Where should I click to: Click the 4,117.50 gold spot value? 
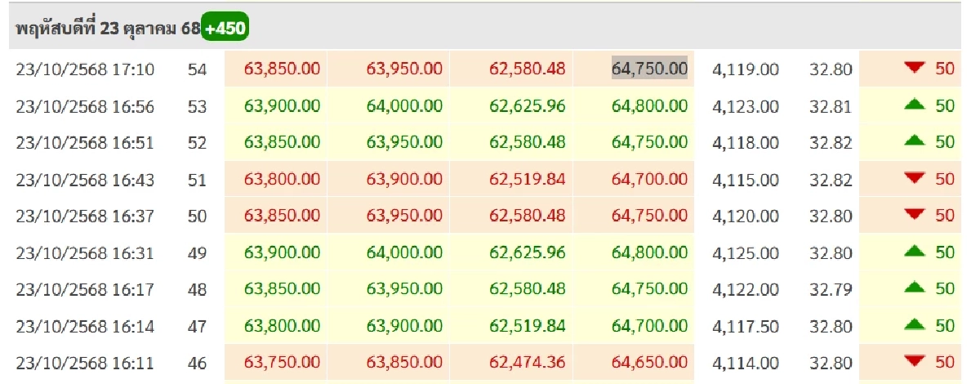pos(746,327)
